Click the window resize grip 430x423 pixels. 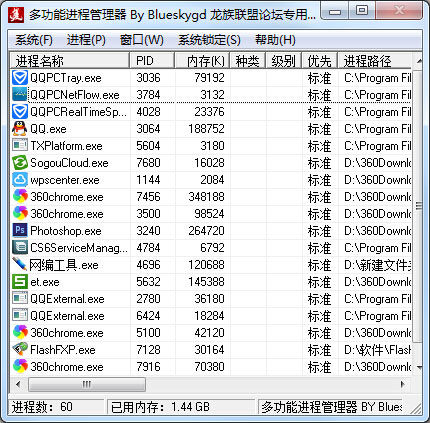coord(416,408)
